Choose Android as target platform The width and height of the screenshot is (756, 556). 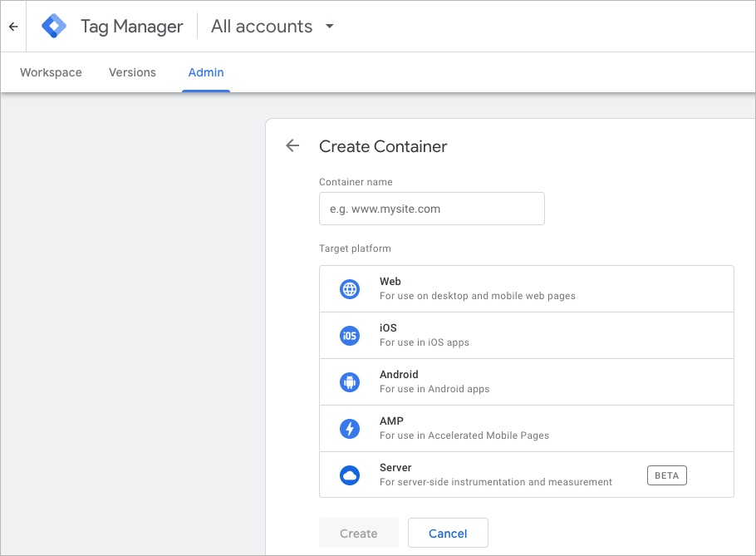point(527,382)
